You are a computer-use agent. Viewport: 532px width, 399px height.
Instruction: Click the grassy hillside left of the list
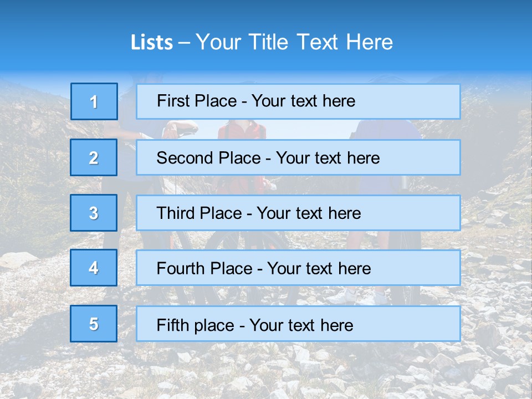pos(33,166)
